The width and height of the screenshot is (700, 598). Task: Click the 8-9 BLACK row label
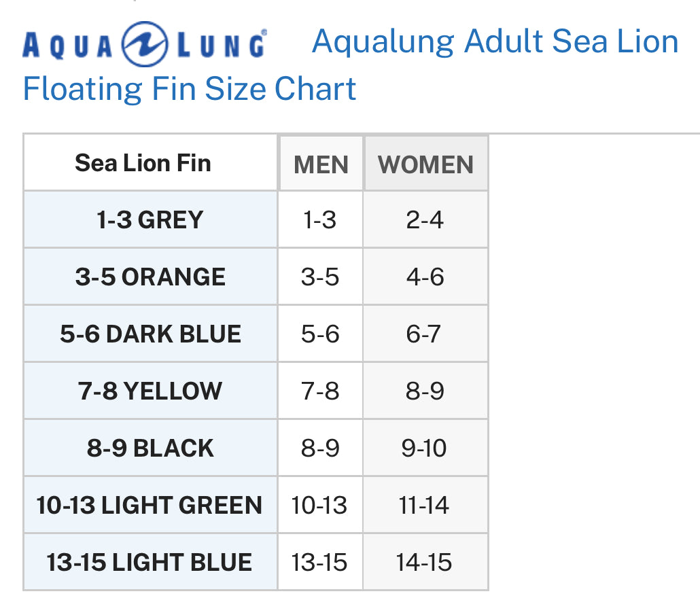click(x=150, y=448)
